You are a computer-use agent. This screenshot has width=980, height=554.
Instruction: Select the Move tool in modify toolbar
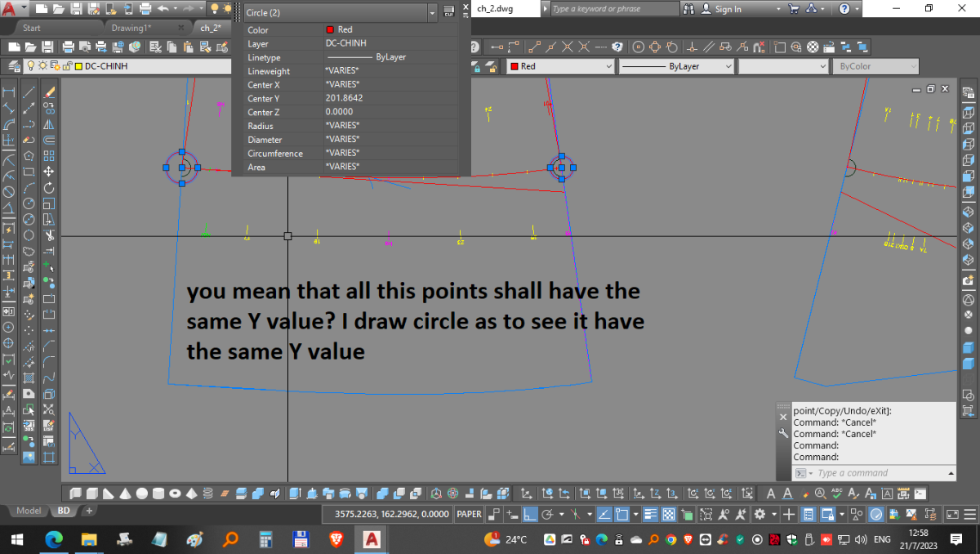(48, 171)
